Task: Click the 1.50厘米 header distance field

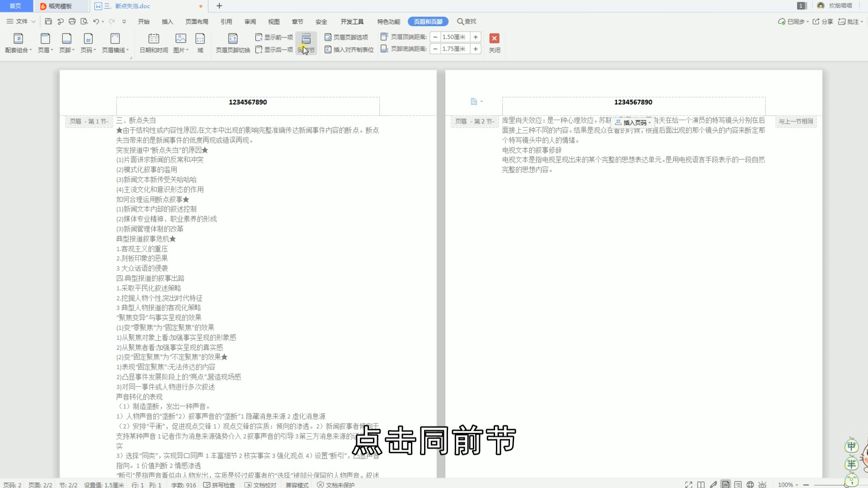Action: 455,37
